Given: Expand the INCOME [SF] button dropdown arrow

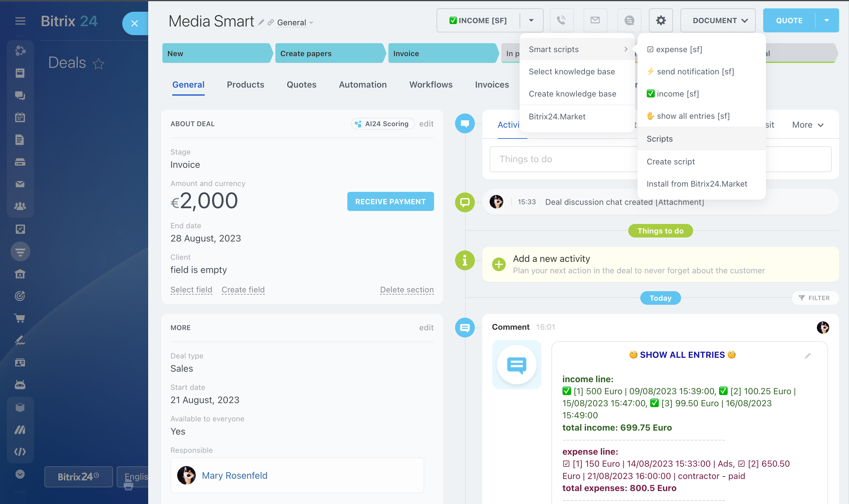Looking at the screenshot, I should pyautogui.click(x=531, y=20).
